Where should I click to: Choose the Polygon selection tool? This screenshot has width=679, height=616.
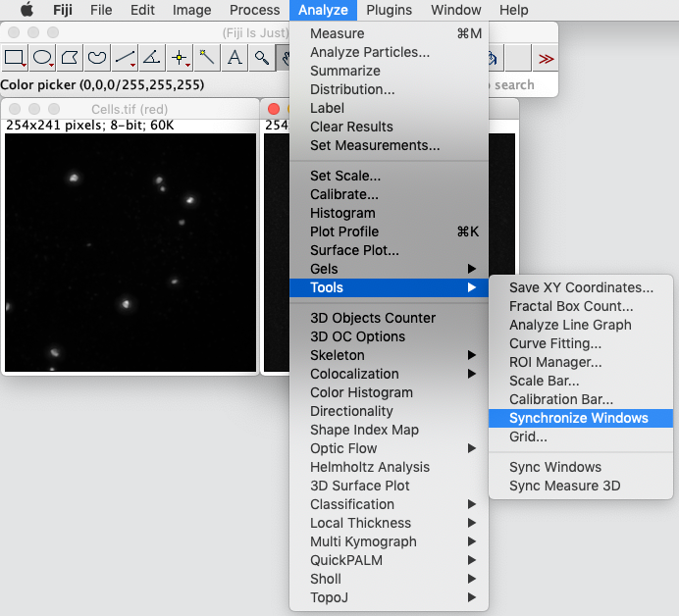click(x=70, y=58)
